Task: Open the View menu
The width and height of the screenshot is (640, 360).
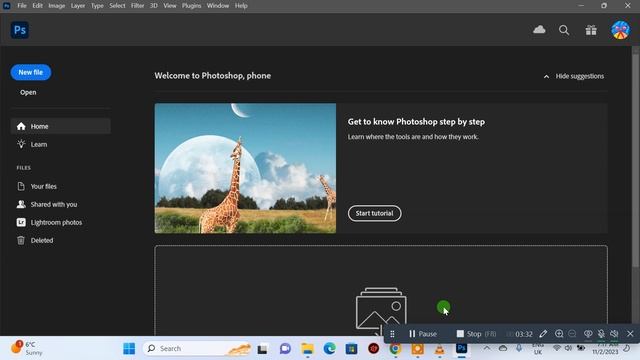Action: coord(170,6)
